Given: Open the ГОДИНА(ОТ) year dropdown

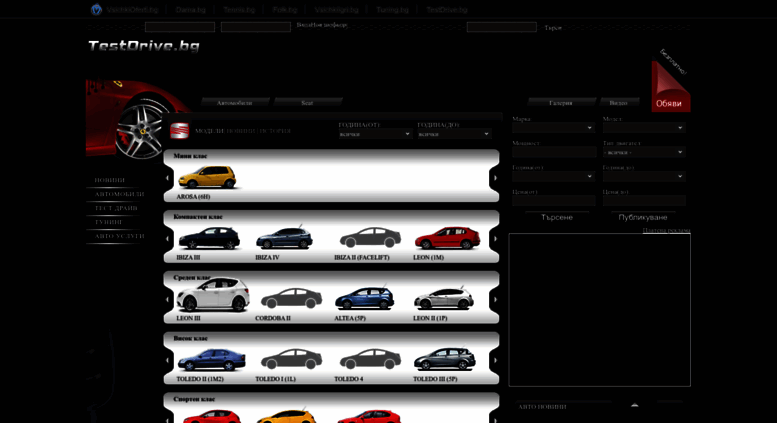Looking at the screenshot, I should [x=375, y=134].
